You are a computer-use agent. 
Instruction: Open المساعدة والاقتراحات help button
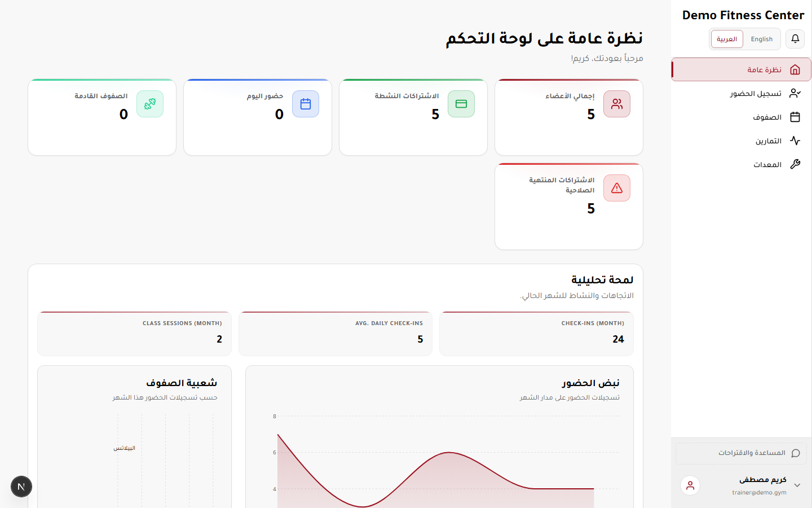tap(741, 453)
